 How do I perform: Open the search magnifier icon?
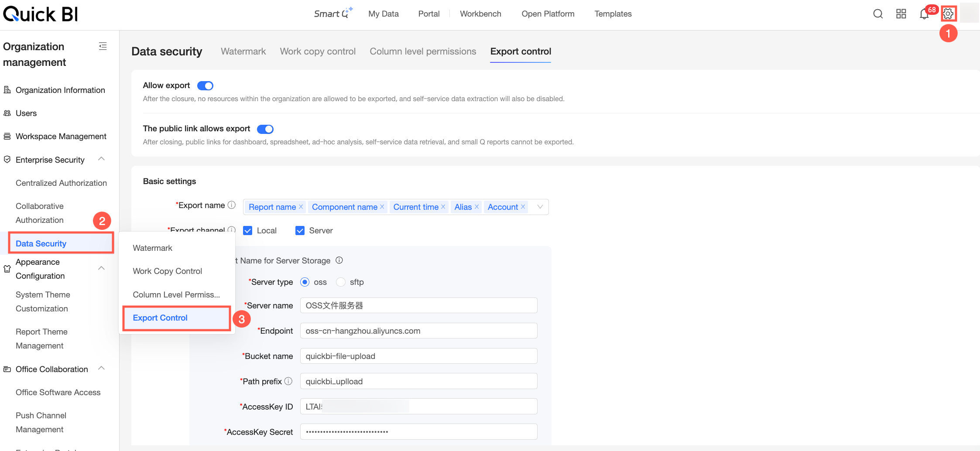(x=878, y=14)
